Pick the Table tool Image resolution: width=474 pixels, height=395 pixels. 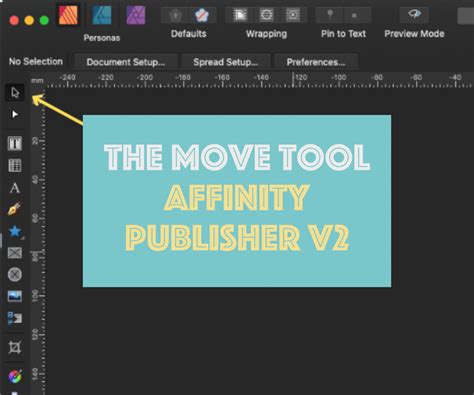(15, 165)
